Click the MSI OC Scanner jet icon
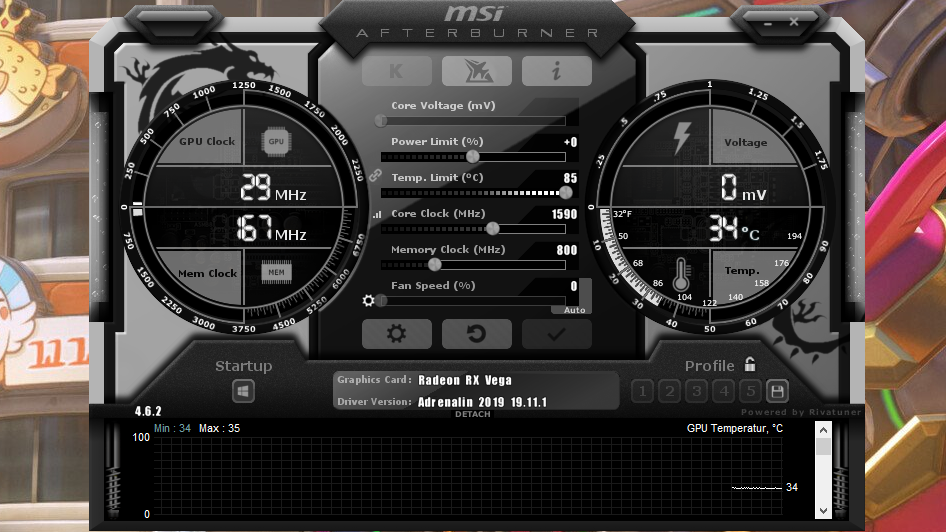 [x=477, y=71]
